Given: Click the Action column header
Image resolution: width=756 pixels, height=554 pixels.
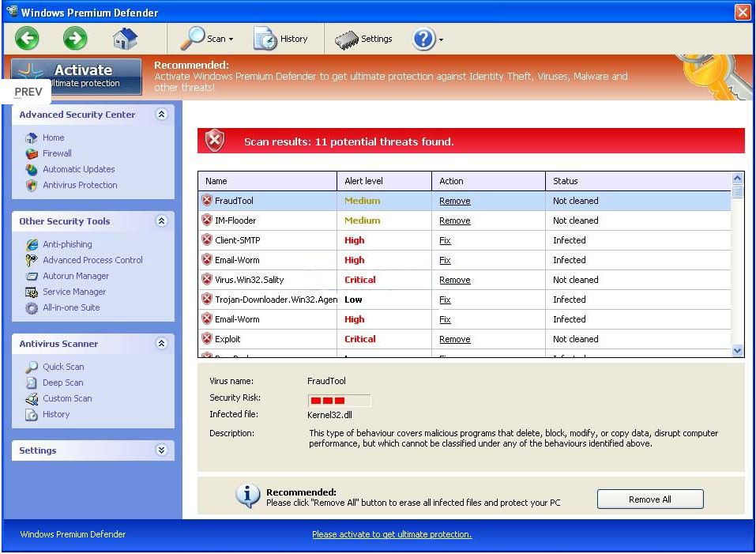Looking at the screenshot, I should [x=488, y=181].
